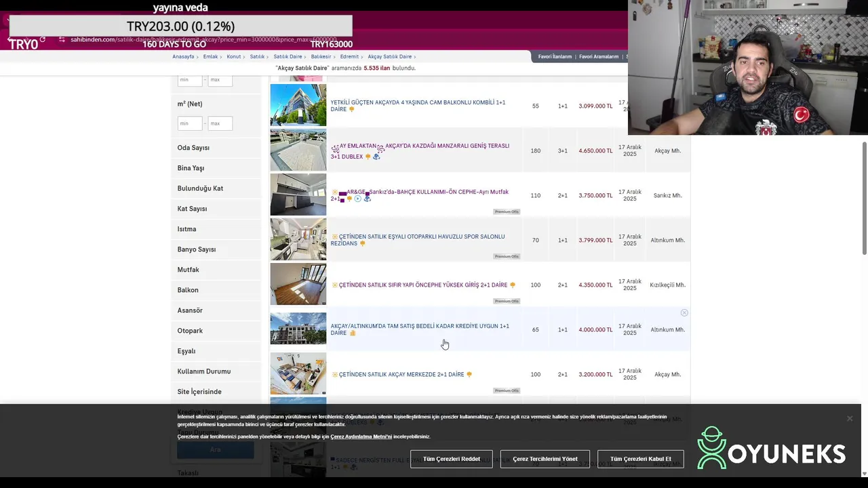Click Kızılkeçili Mh. location cell
This screenshot has width=868, height=488.
[667, 285]
